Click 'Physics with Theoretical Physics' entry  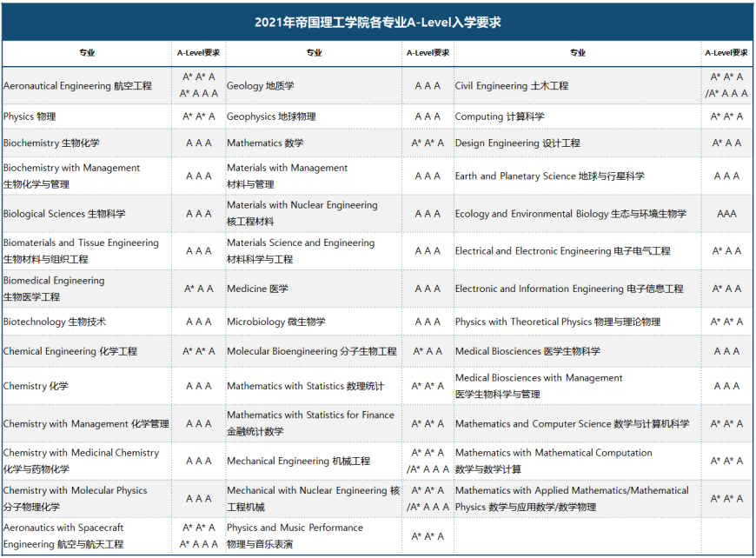click(558, 322)
